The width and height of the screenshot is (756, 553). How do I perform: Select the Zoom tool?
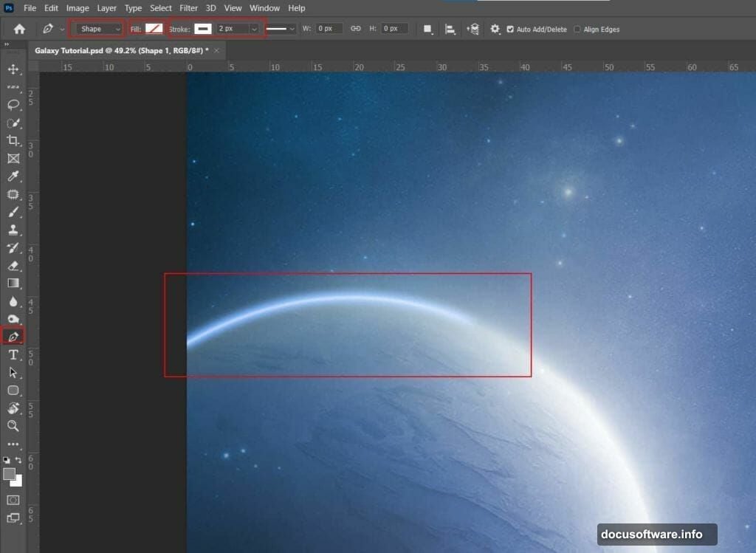click(12, 426)
